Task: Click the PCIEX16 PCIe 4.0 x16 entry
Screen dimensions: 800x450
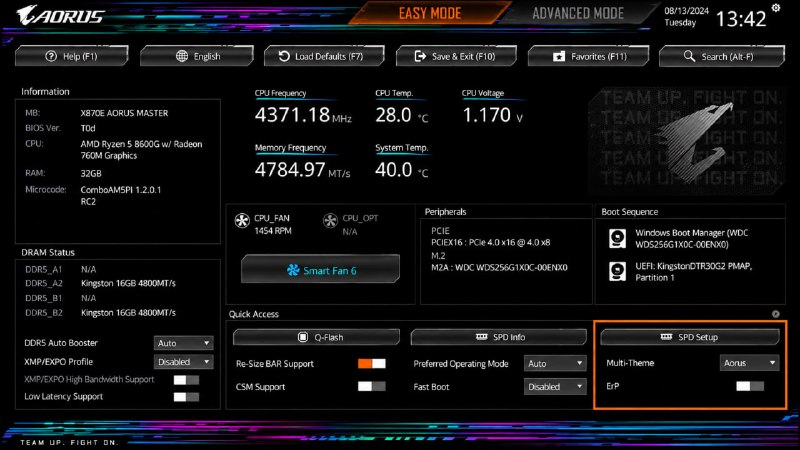Action: (491, 242)
